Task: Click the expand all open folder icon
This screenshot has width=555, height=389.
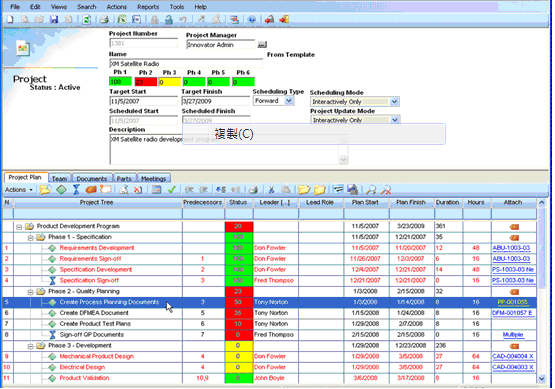Action: [304, 190]
